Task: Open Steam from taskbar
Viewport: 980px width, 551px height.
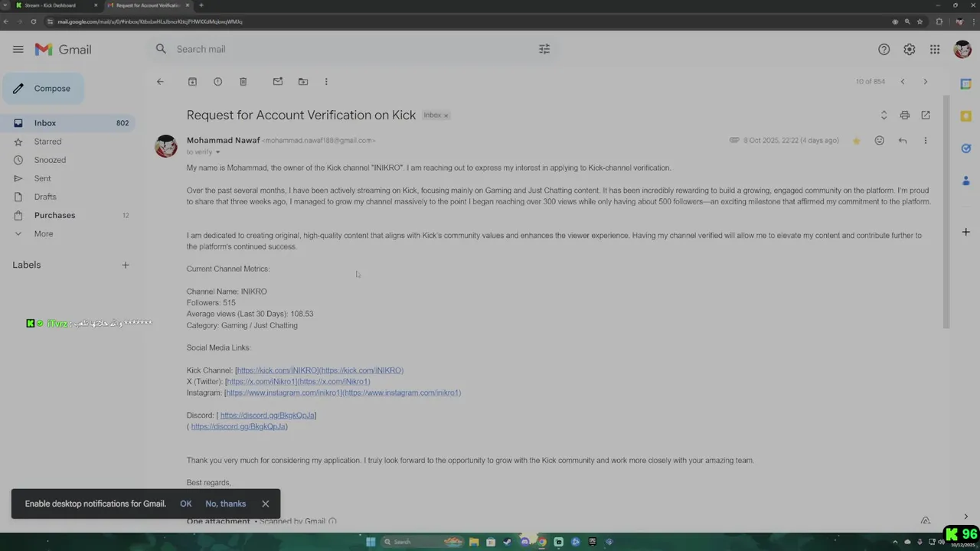Action: coord(508,542)
